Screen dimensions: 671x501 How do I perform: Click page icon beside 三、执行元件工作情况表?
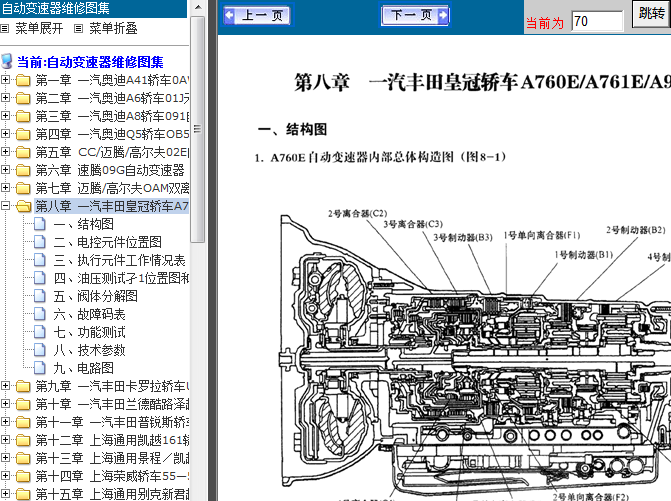40,260
